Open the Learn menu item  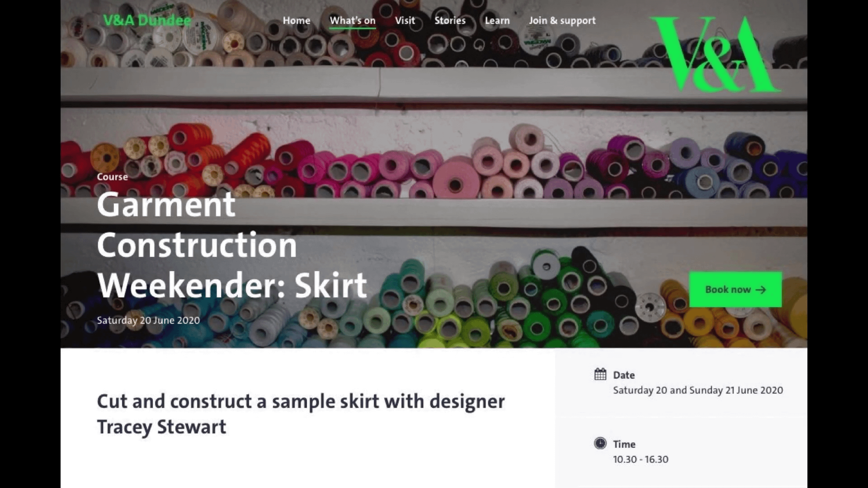tap(497, 20)
